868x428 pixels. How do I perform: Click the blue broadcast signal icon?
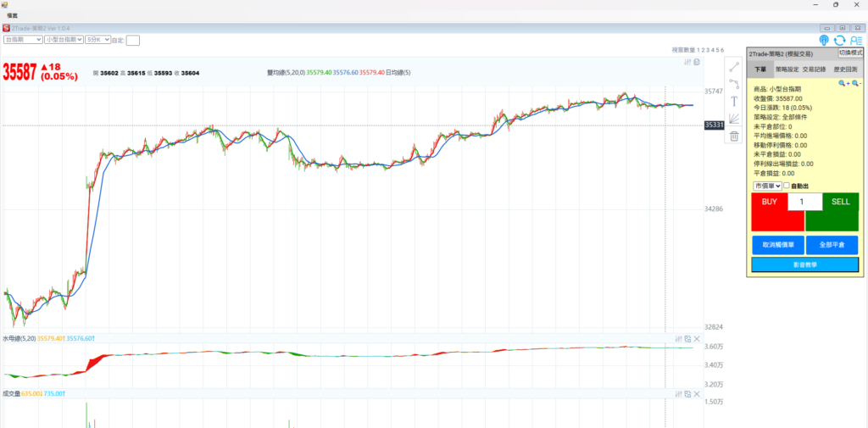[824, 40]
